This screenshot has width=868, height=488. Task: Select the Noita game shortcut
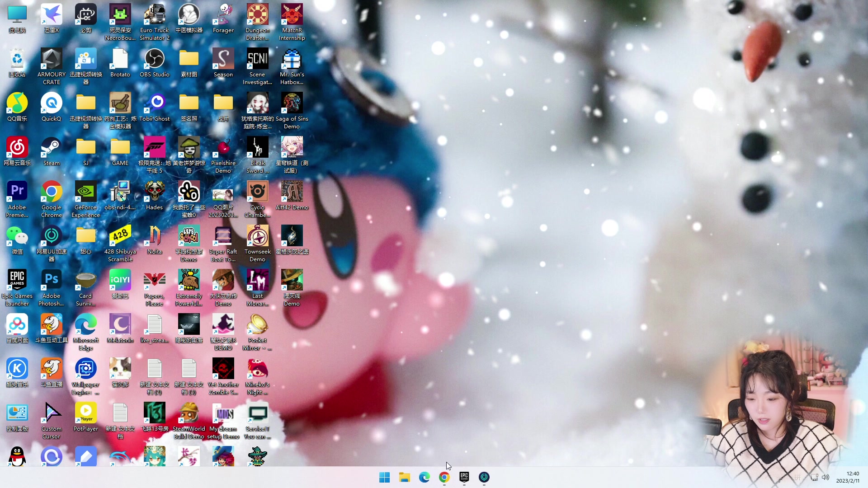(155, 240)
